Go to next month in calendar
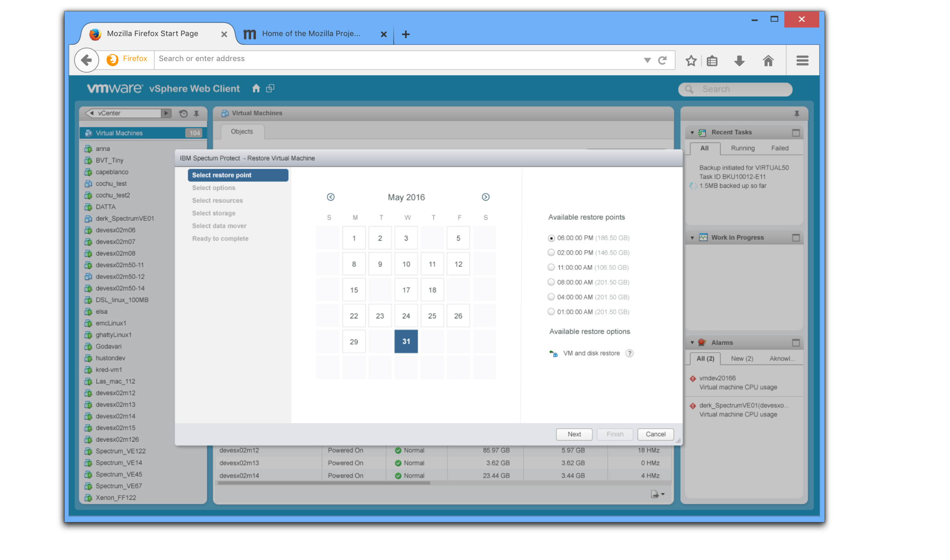 (486, 197)
